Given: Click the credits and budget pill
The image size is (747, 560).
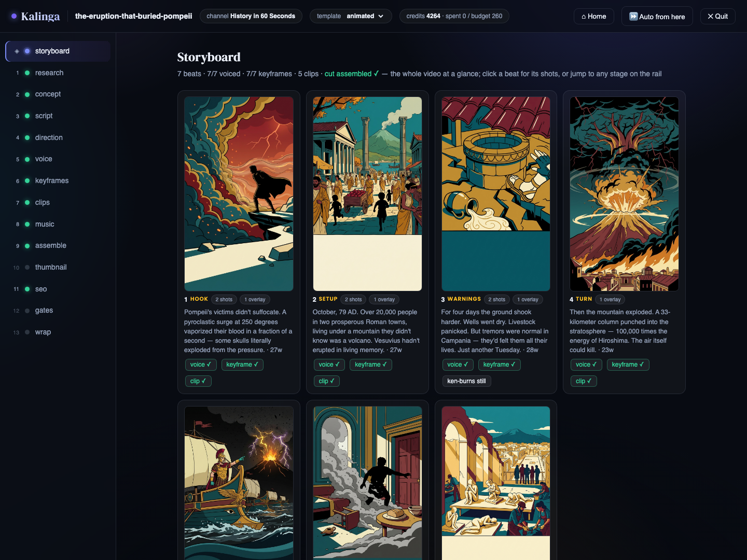Looking at the screenshot, I should pyautogui.click(x=454, y=16).
